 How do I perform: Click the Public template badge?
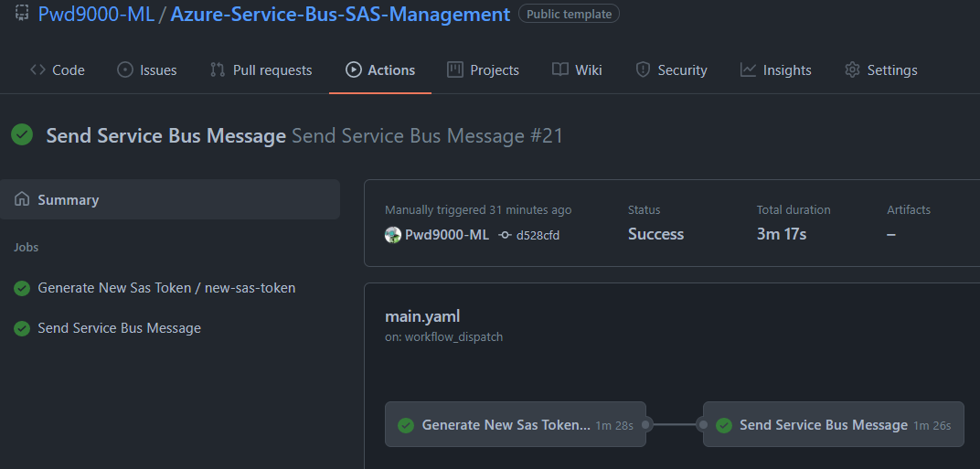(x=569, y=14)
